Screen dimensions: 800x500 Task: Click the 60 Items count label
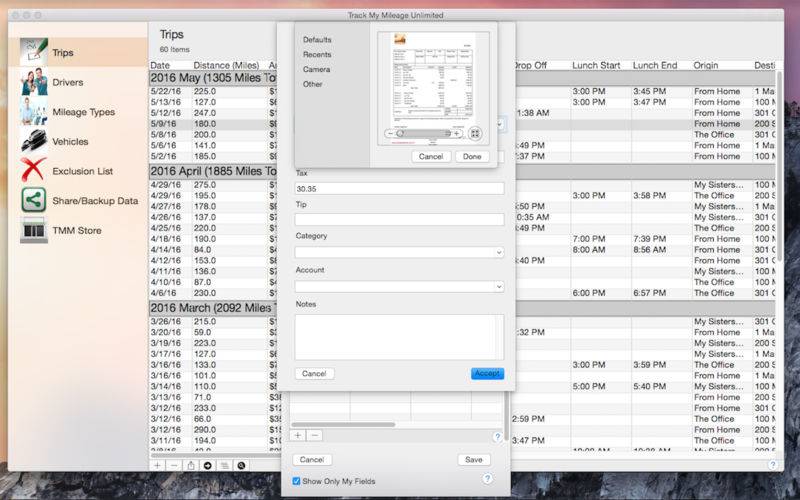[x=174, y=49]
